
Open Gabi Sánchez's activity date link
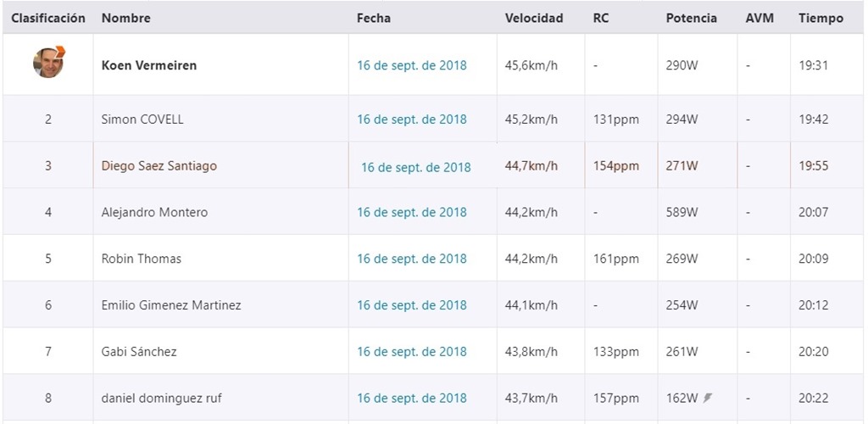point(412,352)
